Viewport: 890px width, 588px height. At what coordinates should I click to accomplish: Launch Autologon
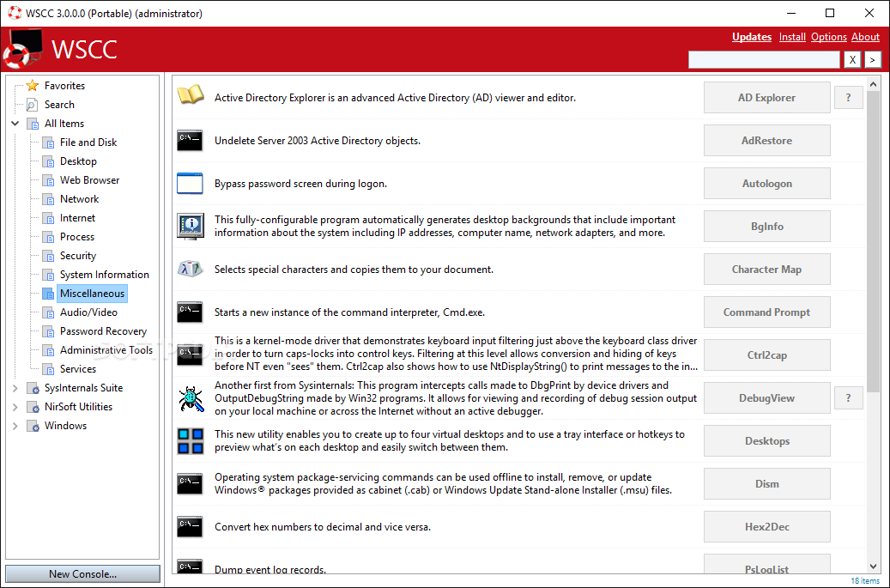766,184
